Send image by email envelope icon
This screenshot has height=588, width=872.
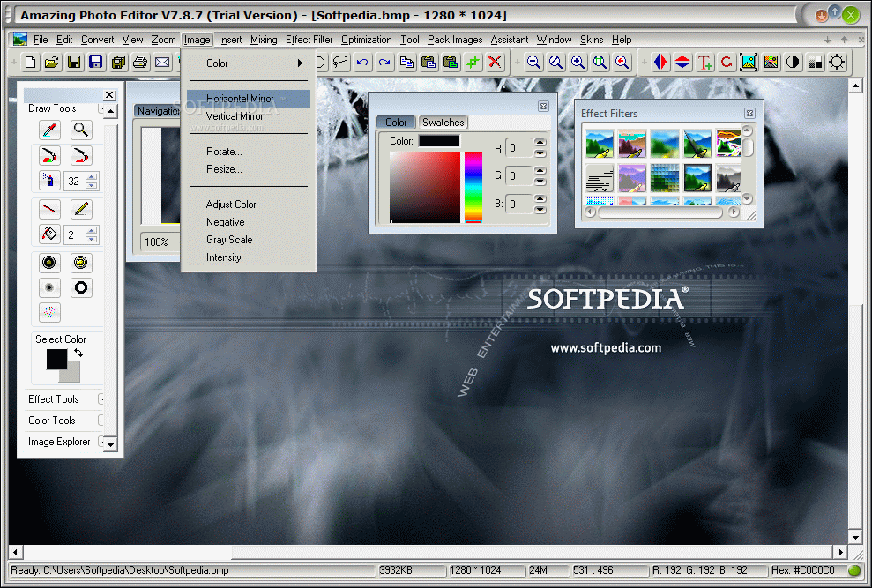(x=162, y=62)
